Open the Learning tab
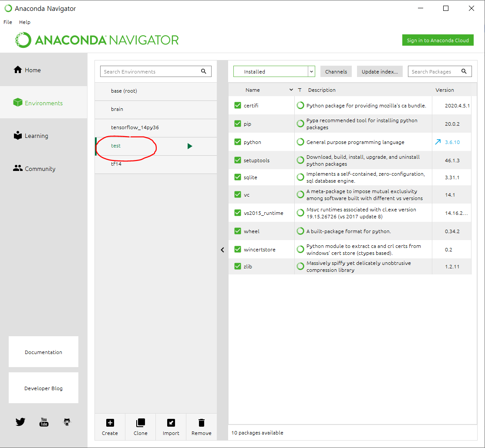This screenshot has width=485, height=448. click(43, 136)
